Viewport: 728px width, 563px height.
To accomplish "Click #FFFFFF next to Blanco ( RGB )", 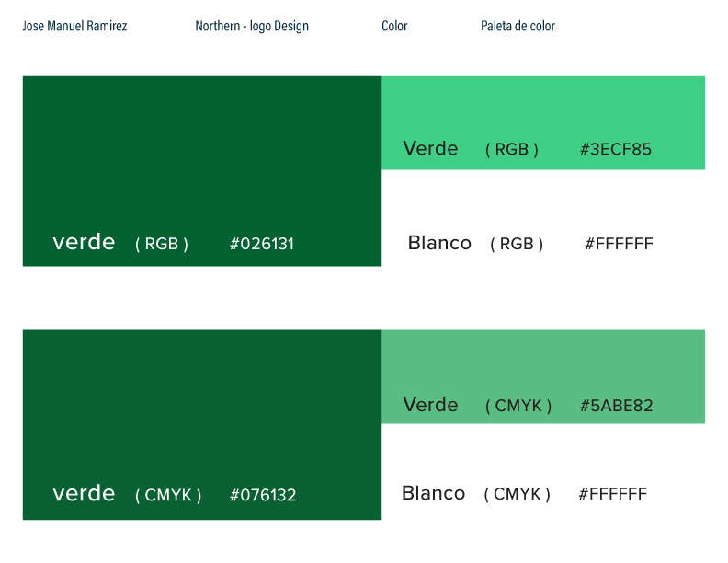I will (x=619, y=244).
